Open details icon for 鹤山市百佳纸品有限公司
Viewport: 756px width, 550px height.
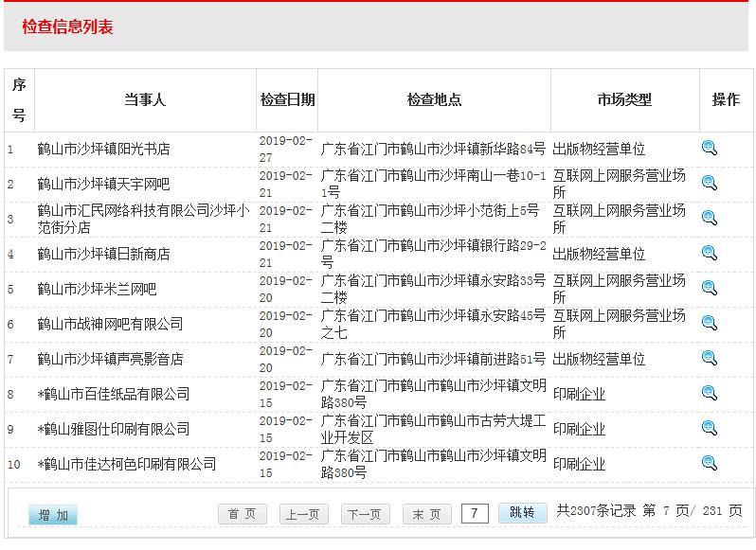click(x=709, y=393)
